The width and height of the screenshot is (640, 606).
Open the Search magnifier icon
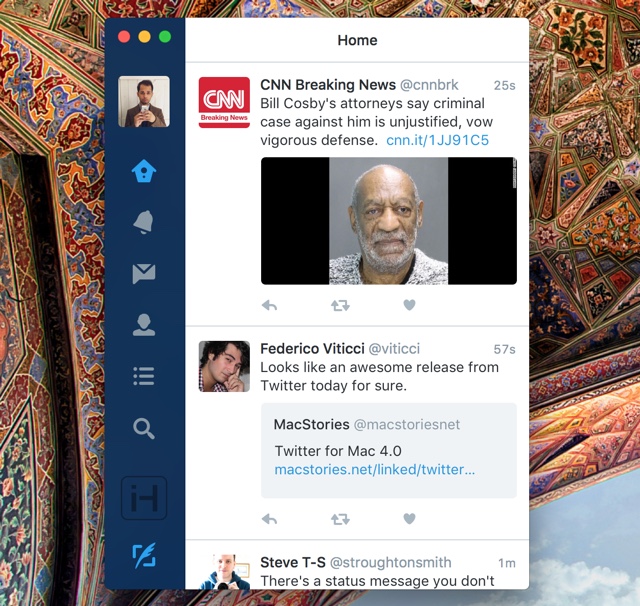[144, 428]
